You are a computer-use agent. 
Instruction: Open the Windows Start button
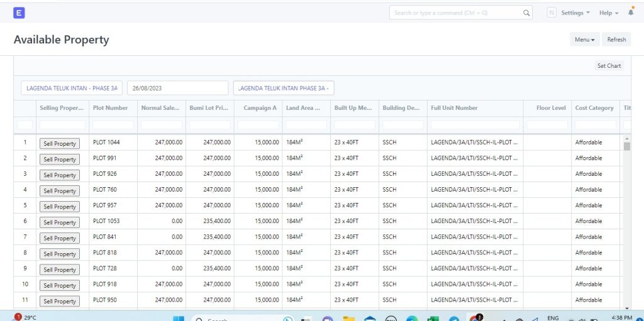(179, 320)
